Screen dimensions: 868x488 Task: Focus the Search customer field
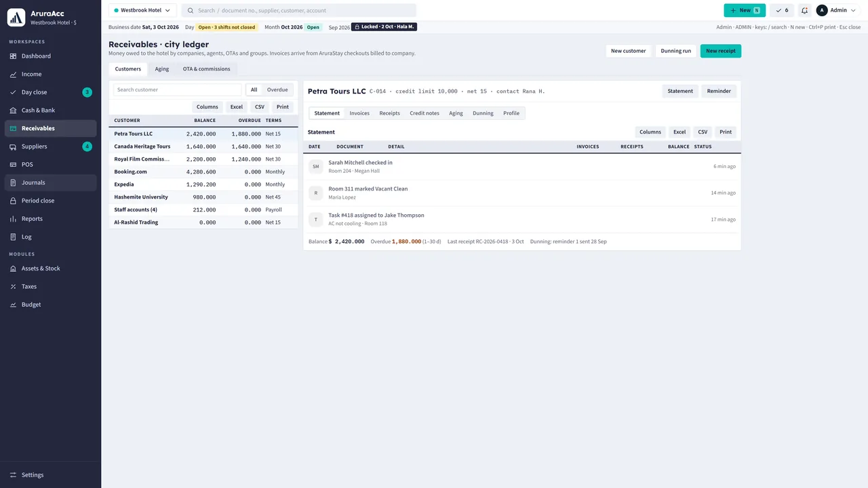click(x=177, y=89)
